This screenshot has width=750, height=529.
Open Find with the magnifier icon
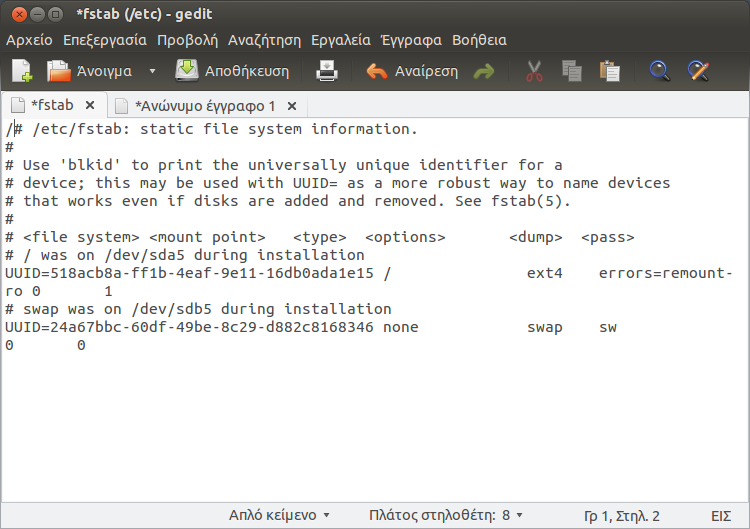click(x=659, y=71)
